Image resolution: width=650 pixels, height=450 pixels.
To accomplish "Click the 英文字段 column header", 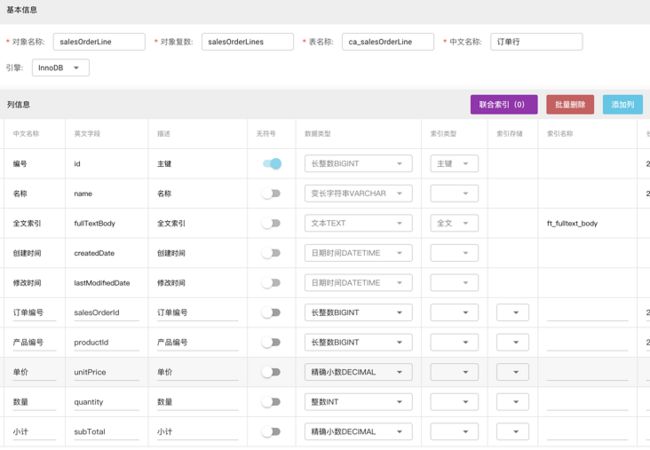I will (87, 134).
